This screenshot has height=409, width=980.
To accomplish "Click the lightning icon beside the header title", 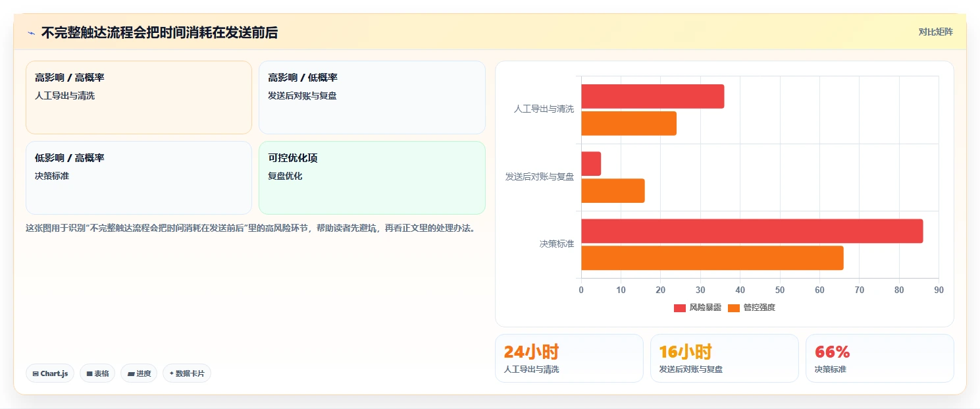I will [x=31, y=33].
